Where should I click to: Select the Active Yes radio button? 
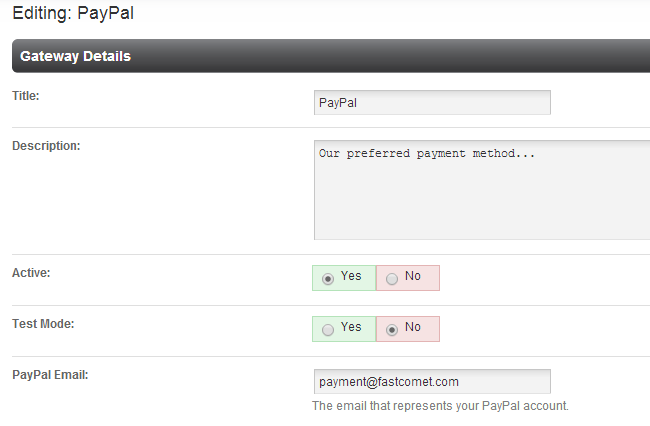pyautogui.click(x=328, y=279)
